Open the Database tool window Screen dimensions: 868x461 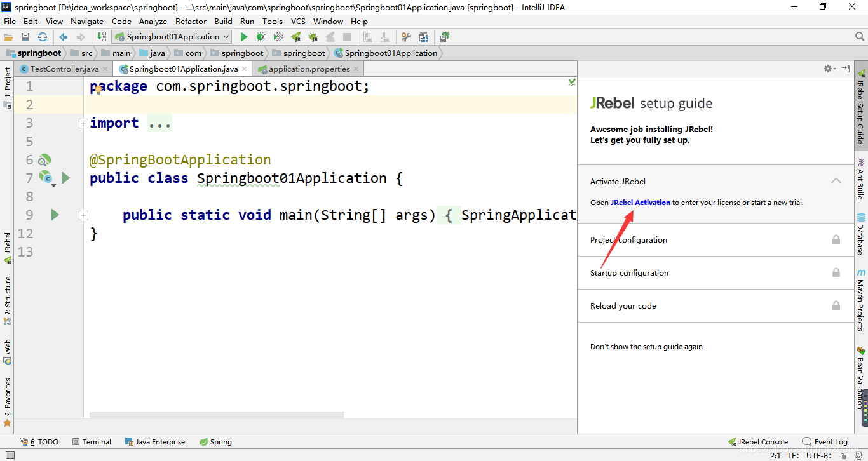861,234
